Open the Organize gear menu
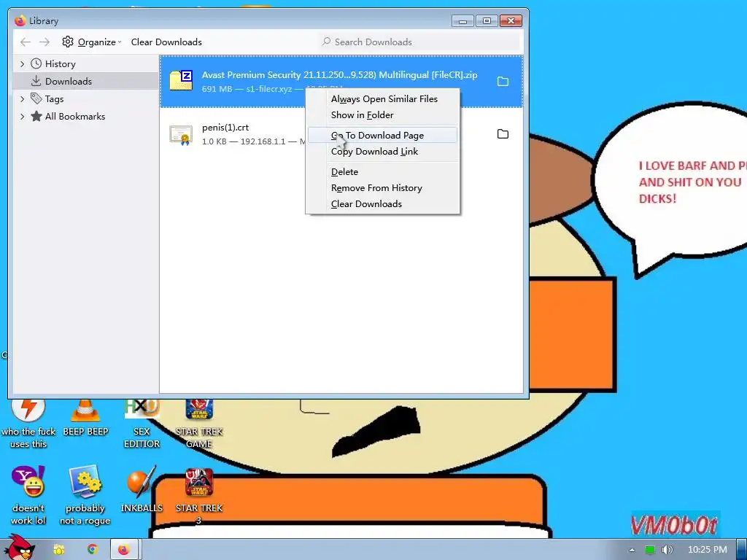The height and width of the screenshot is (560, 747). coord(91,42)
